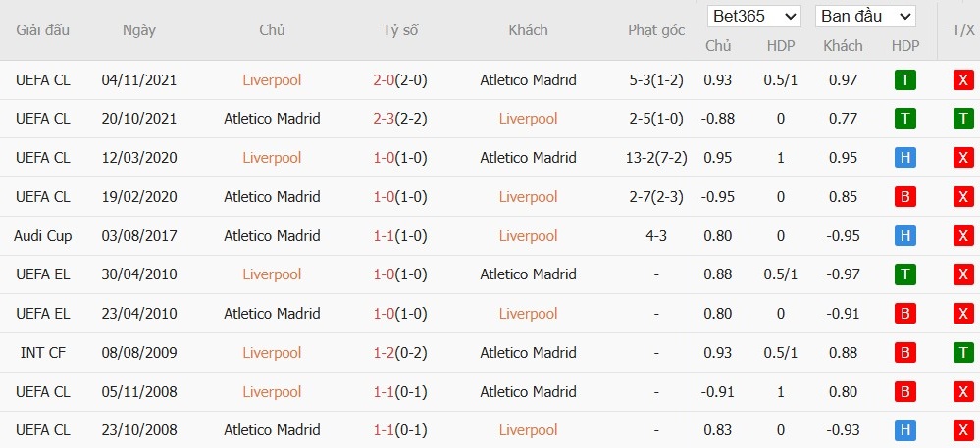Screen dimensions: 980x448
Task: Click the green T in T/X column, 20/10/2021 row
Action: (x=963, y=119)
